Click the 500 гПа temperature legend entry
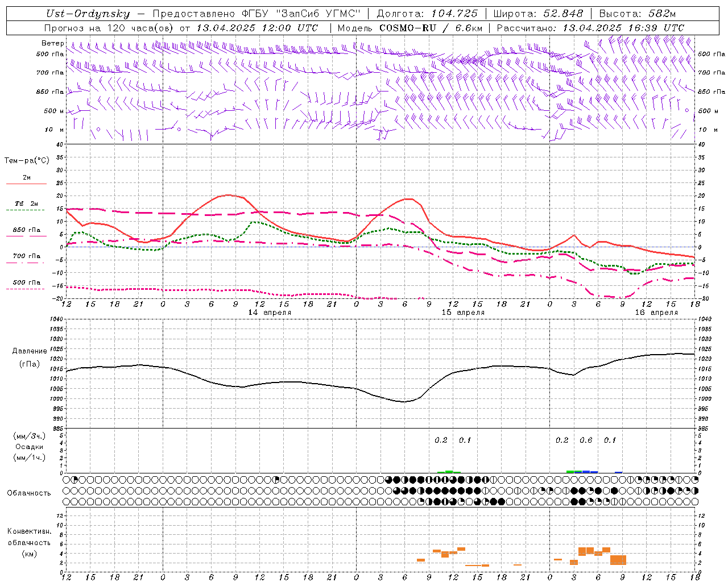Image resolution: width=728 pixels, height=582 pixels. tap(26, 282)
